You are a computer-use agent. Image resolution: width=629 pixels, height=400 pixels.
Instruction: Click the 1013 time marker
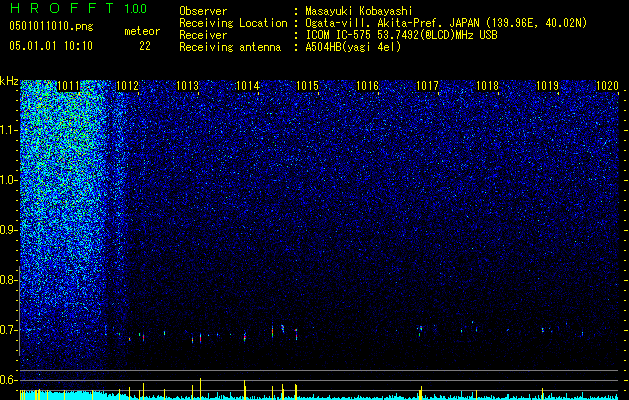(188, 85)
